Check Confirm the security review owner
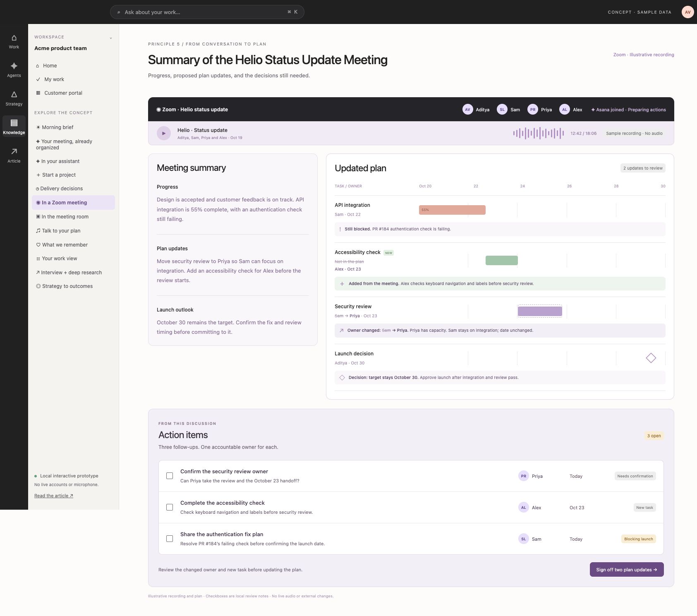This screenshot has width=697, height=616. click(x=170, y=476)
